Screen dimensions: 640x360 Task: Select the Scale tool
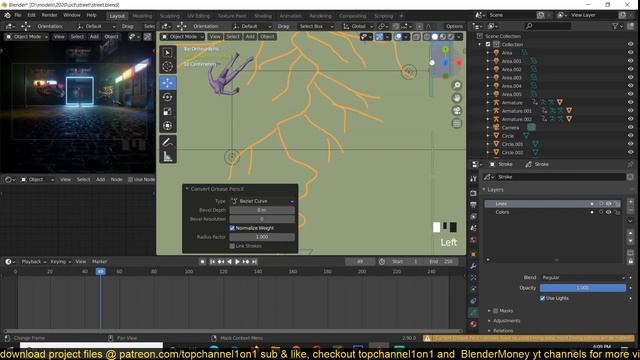pyautogui.click(x=168, y=111)
